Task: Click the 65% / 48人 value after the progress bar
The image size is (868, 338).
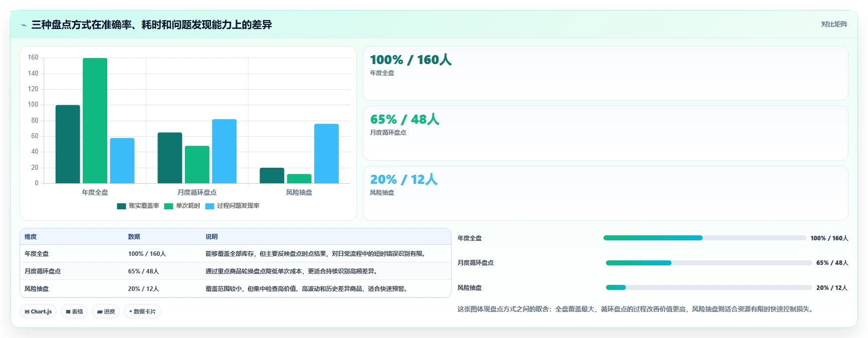Action: point(832,263)
